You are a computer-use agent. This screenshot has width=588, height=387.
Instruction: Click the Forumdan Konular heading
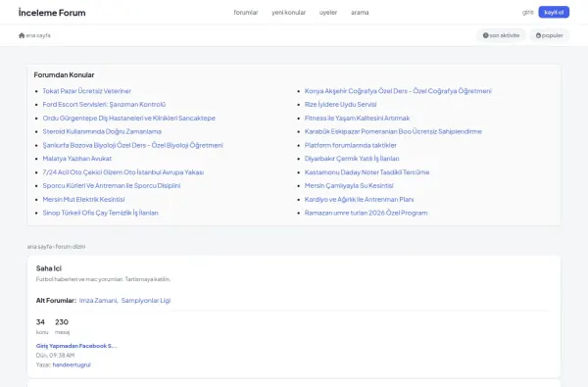point(64,75)
